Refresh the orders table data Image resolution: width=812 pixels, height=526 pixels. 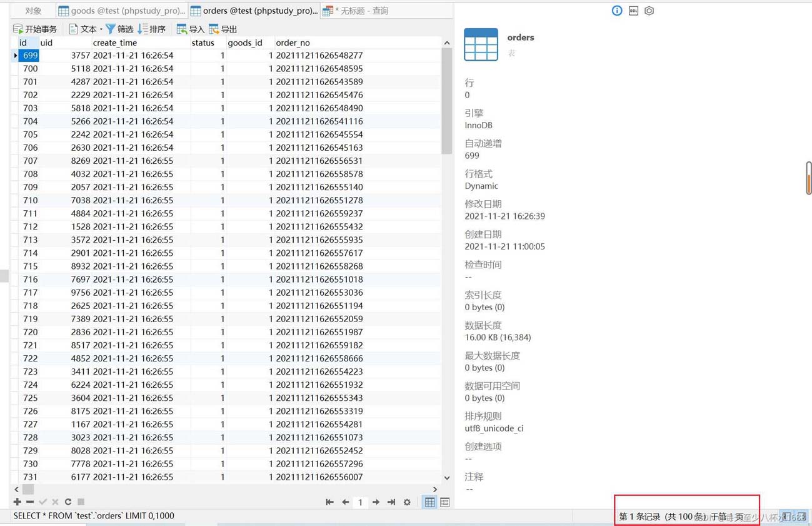coord(68,502)
